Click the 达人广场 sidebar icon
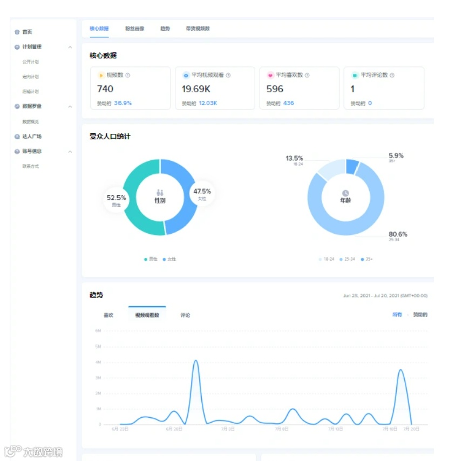Viewport: 476px width, 461px height. tap(17, 137)
